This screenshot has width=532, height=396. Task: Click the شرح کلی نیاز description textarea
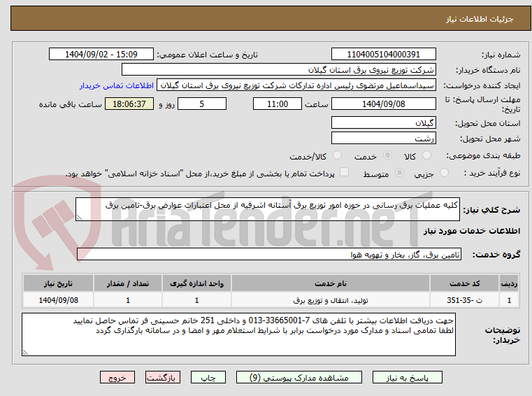[267, 209]
